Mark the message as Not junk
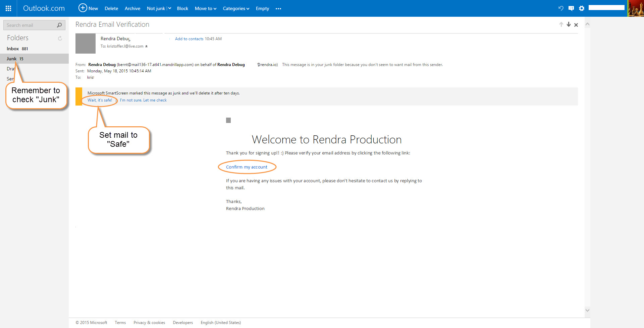 coord(156,8)
